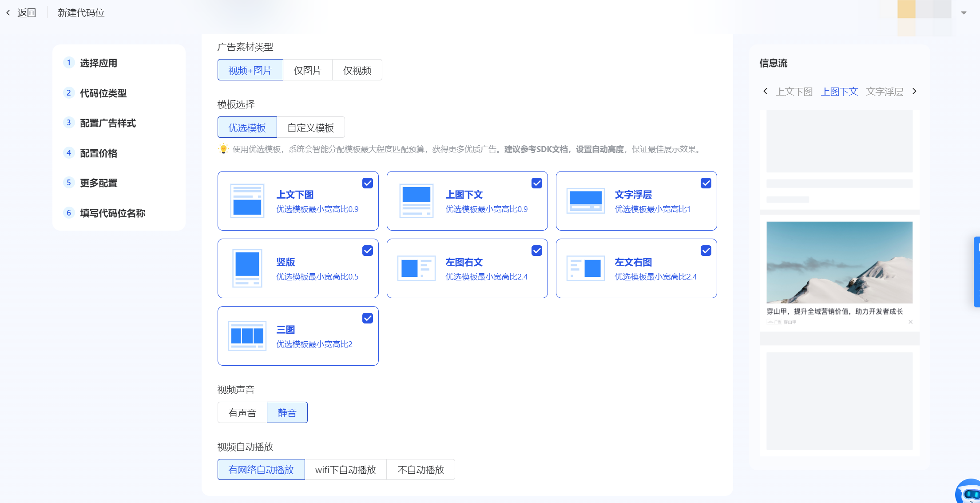
Task: Switch preview to 上图下文 tab
Action: click(839, 92)
